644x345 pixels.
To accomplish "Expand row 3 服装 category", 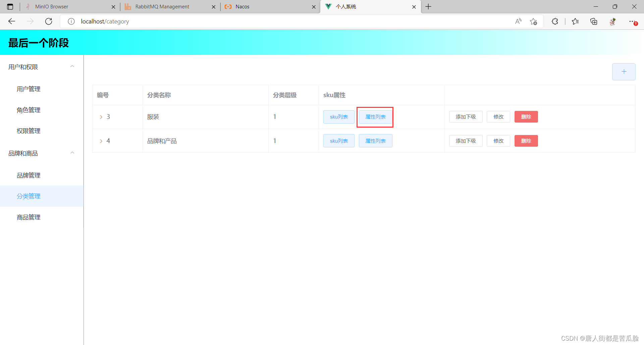I will [x=101, y=117].
